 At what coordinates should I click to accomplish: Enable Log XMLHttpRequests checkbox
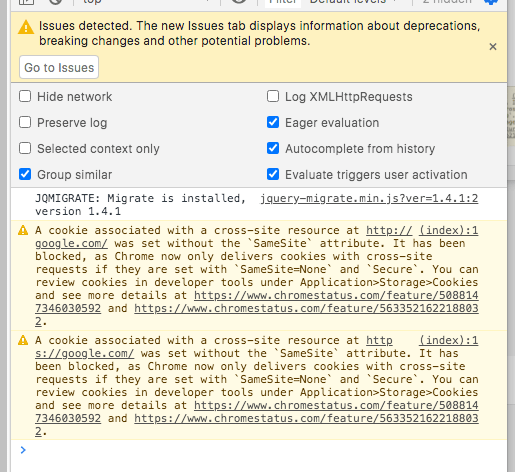273,96
